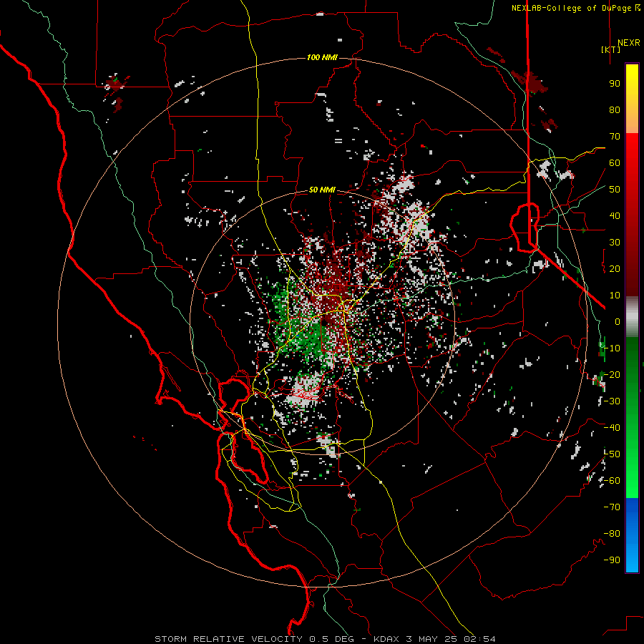Click the NEXR label above the color scale
The image size is (644, 644).
(628, 43)
